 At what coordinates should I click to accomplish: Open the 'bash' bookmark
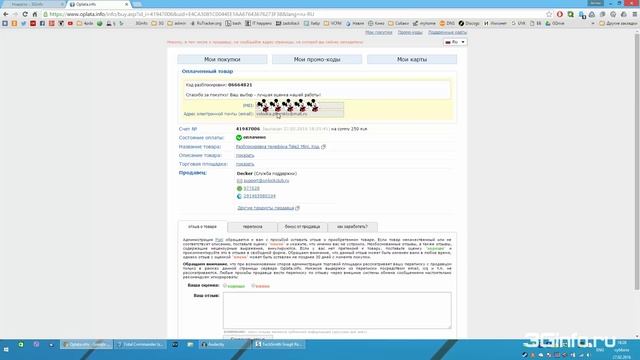click(x=233, y=24)
